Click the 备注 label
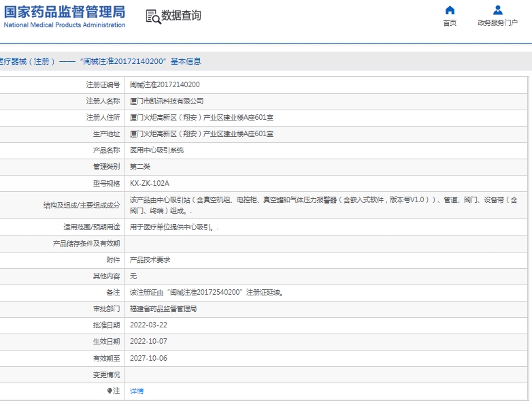The image size is (532, 405). click(x=113, y=292)
